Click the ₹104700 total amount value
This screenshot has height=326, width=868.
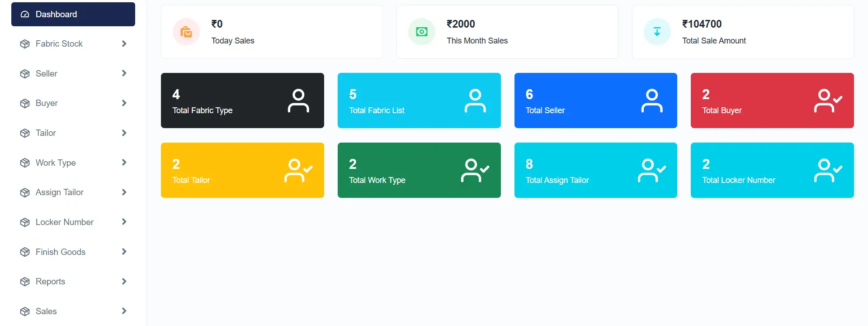[x=702, y=24]
